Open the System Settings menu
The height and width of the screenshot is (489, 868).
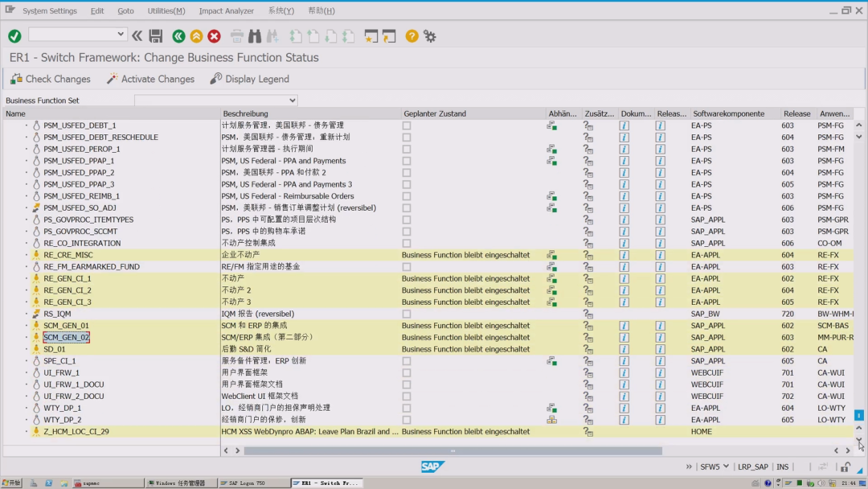coord(50,10)
